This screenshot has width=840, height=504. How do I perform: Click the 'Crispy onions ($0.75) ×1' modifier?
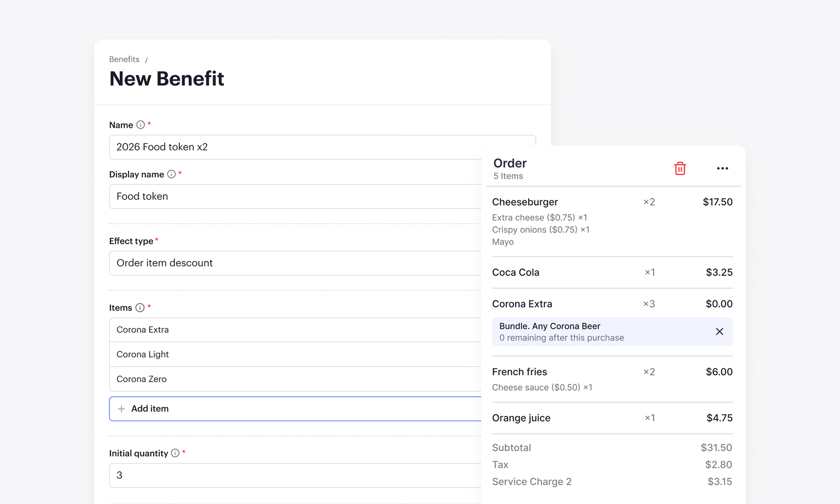point(541,229)
